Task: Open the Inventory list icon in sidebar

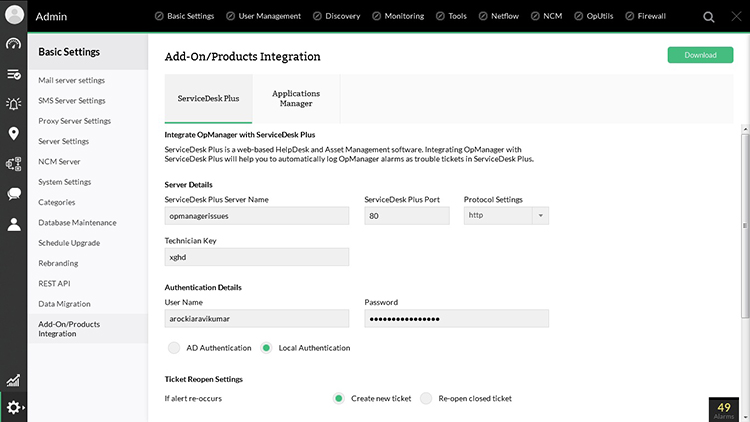Action: pos(14,74)
